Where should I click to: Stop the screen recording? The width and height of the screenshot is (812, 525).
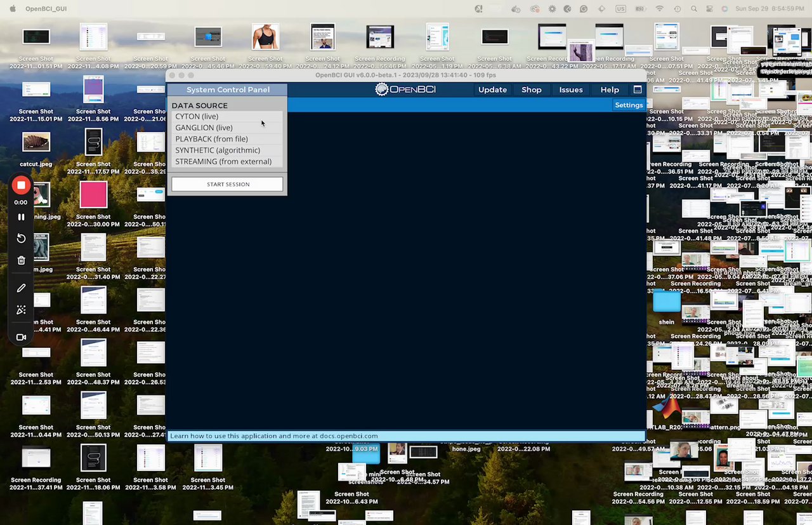pos(21,185)
